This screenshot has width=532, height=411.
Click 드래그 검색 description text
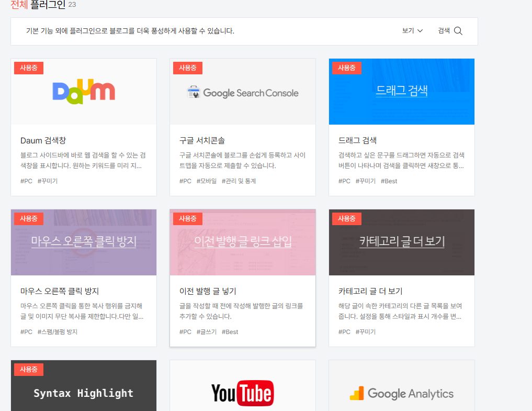(401, 160)
